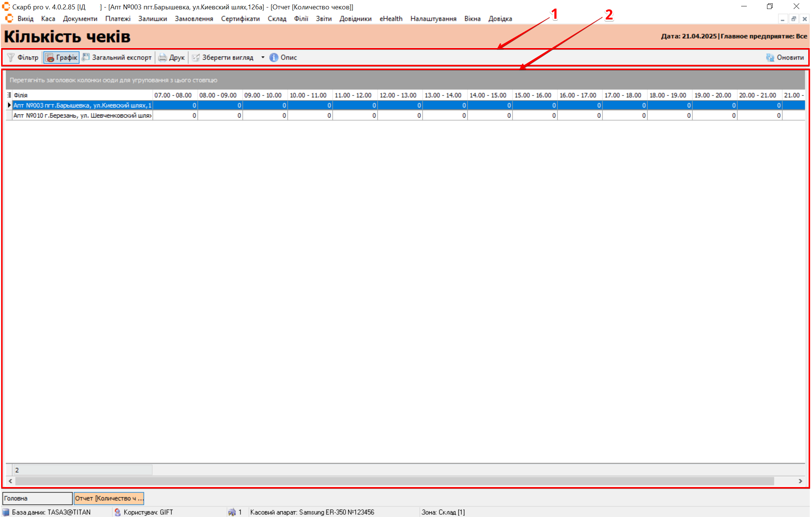
Task: Click the Опис info icon
Action: [274, 57]
